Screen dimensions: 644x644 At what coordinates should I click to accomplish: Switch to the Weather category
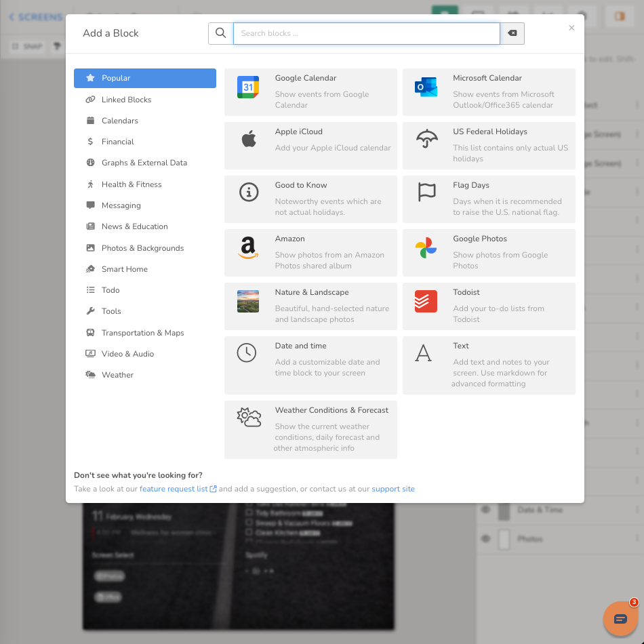click(117, 374)
